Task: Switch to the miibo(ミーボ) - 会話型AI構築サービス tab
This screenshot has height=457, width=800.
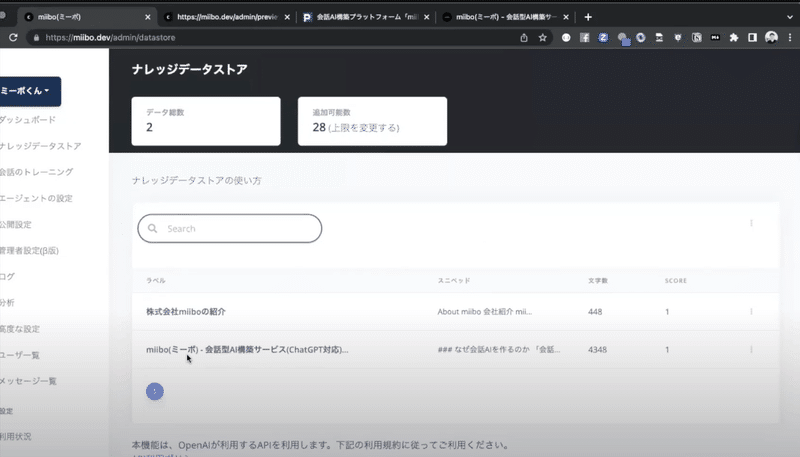Action: click(506, 17)
